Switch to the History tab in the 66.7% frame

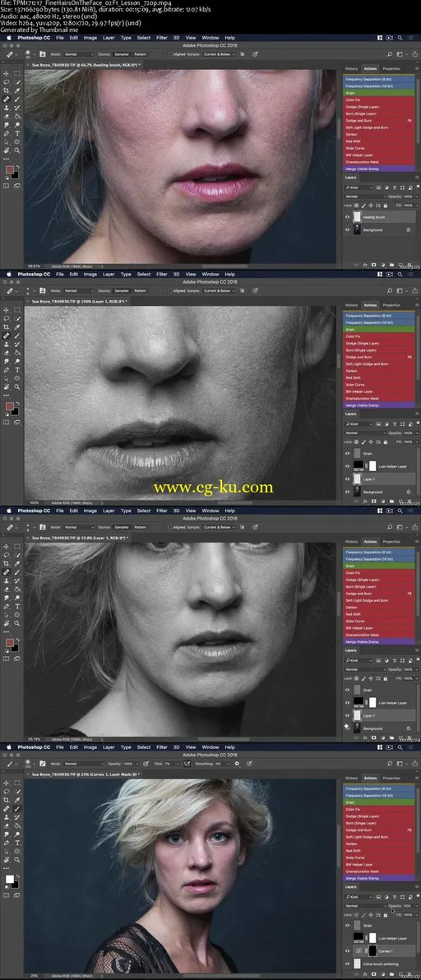[352, 69]
